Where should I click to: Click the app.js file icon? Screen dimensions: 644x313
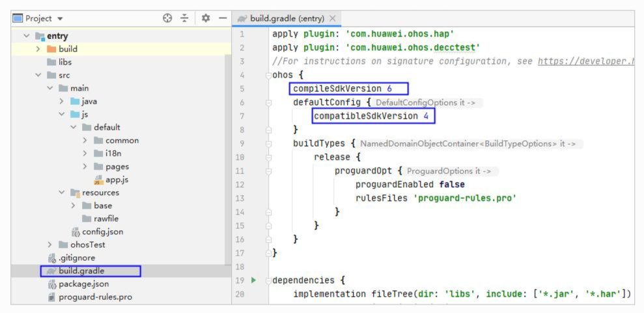pyautogui.click(x=98, y=180)
